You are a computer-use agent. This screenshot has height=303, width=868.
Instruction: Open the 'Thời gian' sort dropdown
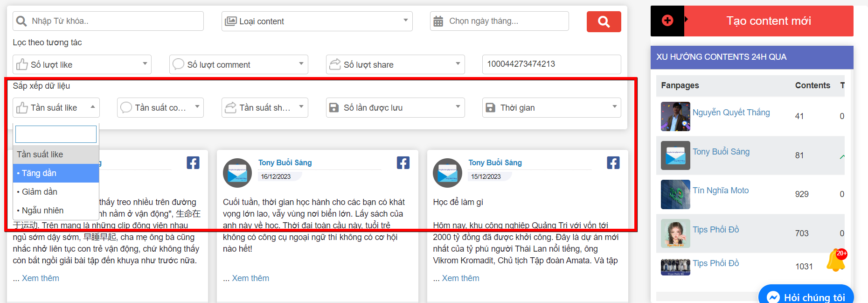click(x=551, y=107)
